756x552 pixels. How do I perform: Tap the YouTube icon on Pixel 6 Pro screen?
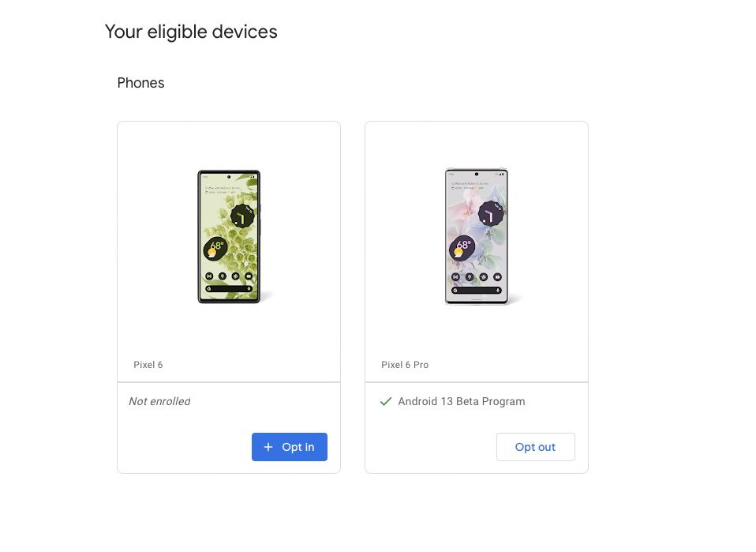coord(497,276)
